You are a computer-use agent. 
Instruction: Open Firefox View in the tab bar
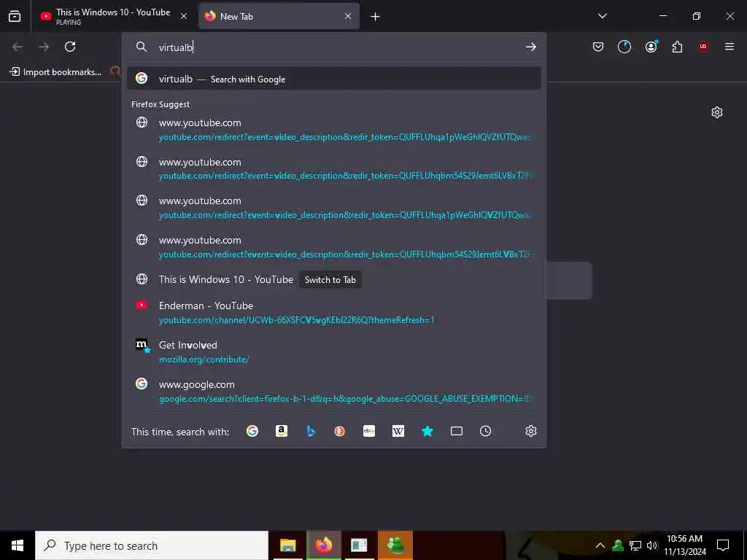(15, 16)
